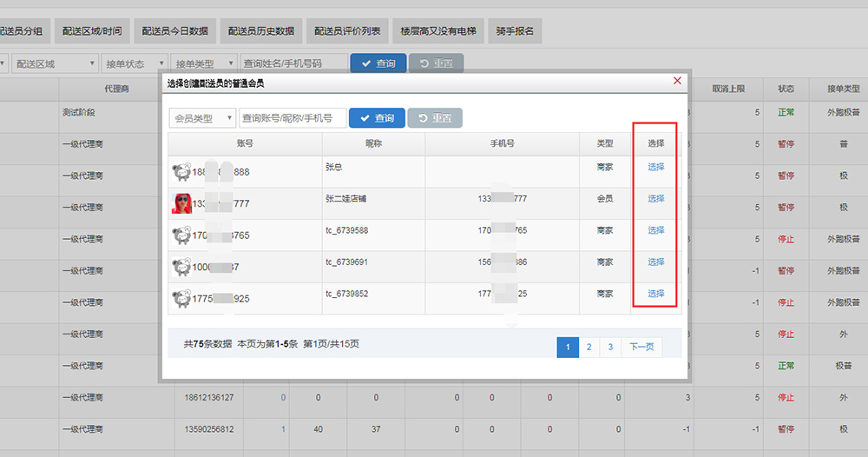Image resolution: width=868 pixels, height=457 pixels.
Task: Switch to the 配送员今日数据 tab
Action: click(174, 31)
